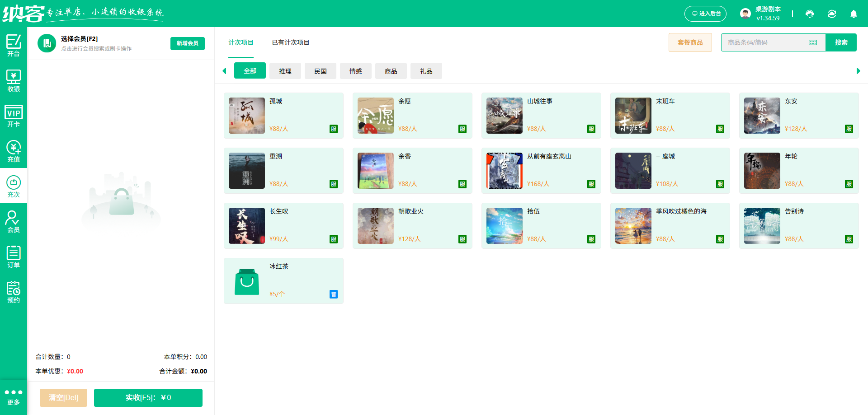The image size is (868, 415).
Task: Select the 全部 category filter
Action: 250,71
